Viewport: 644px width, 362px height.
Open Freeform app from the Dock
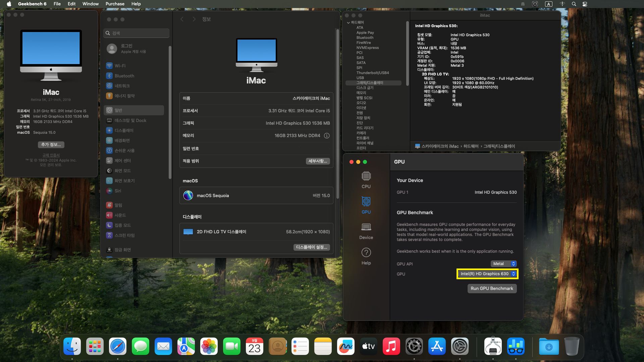[x=346, y=346]
